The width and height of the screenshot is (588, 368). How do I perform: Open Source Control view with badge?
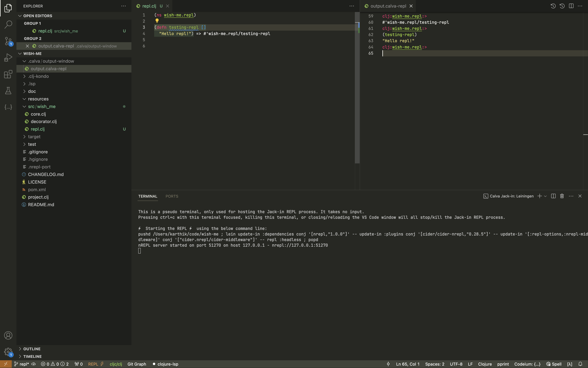point(8,41)
